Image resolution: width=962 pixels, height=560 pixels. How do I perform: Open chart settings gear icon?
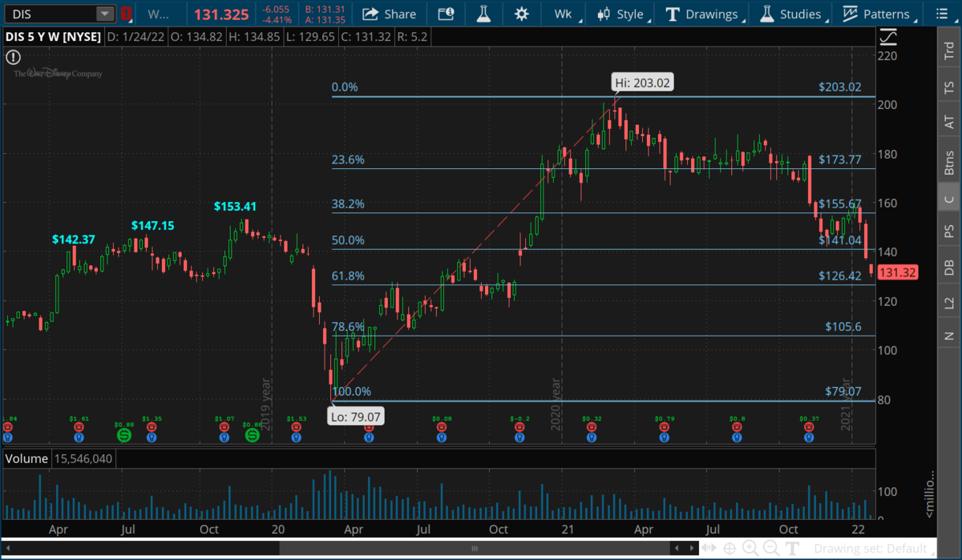(x=522, y=14)
